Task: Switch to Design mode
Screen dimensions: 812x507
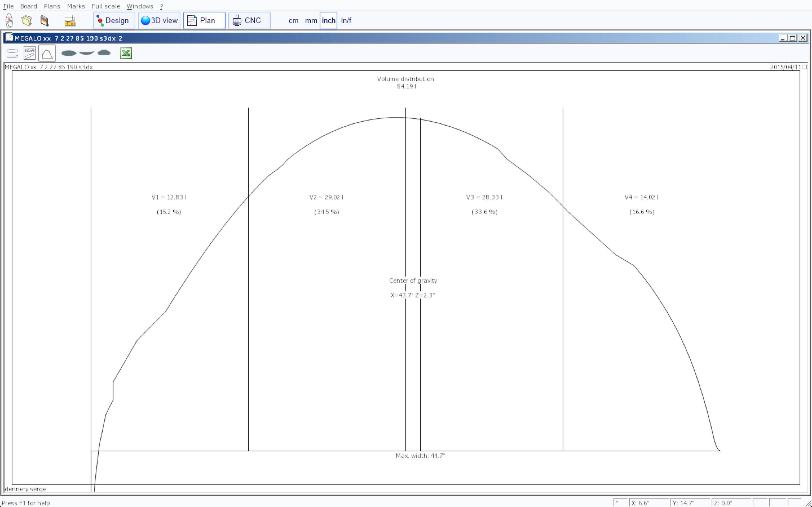Action: tap(114, 21)
